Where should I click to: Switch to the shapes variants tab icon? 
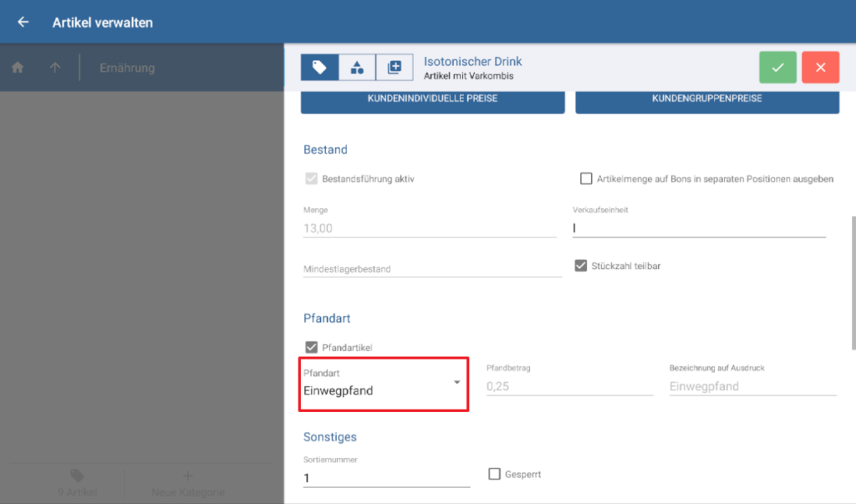coord(357,68)
